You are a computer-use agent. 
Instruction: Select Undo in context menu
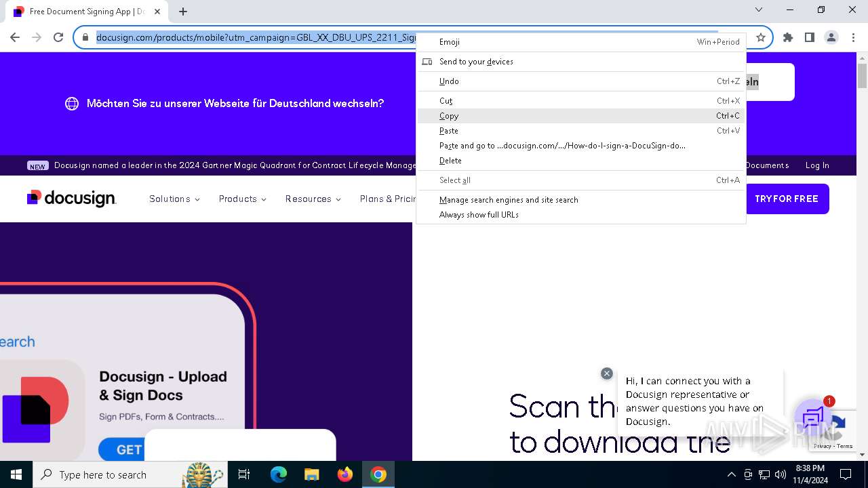point(581,81)
